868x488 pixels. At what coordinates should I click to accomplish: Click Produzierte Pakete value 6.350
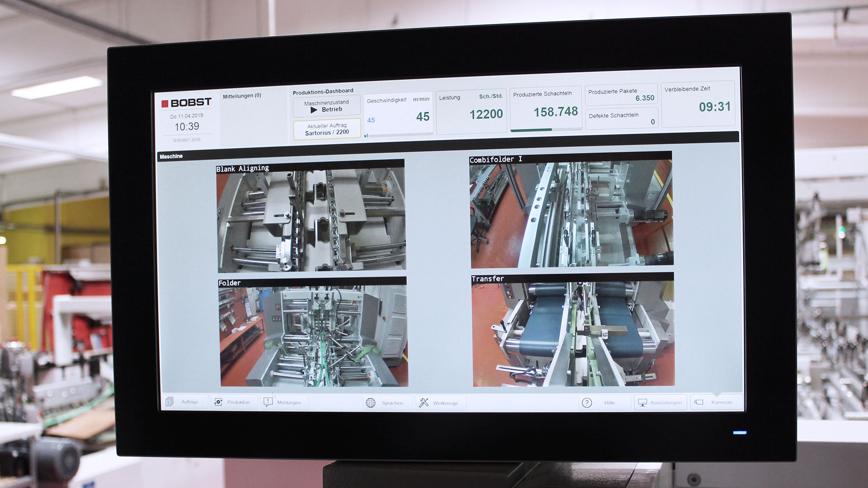645,98
